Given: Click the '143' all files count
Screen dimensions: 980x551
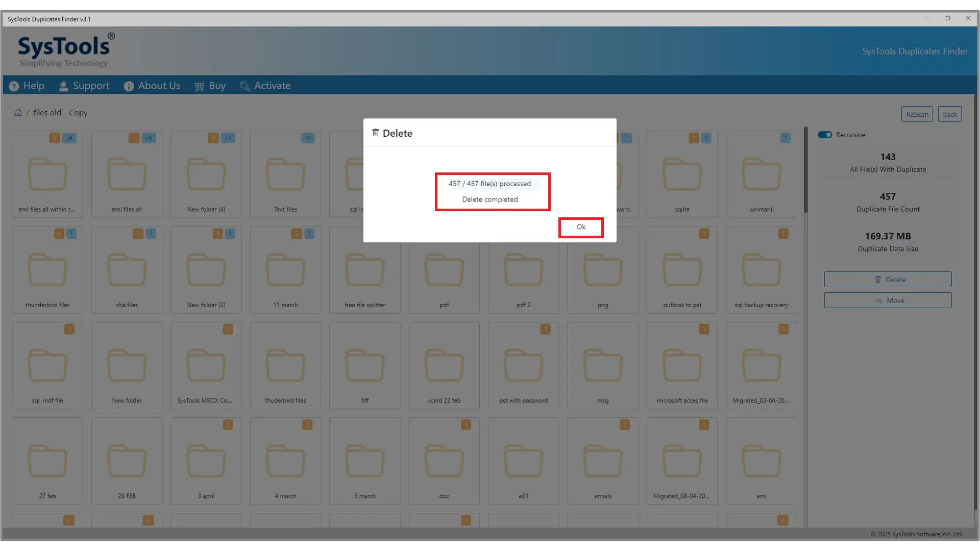Looking at the screenshot, I should [888, 157].
